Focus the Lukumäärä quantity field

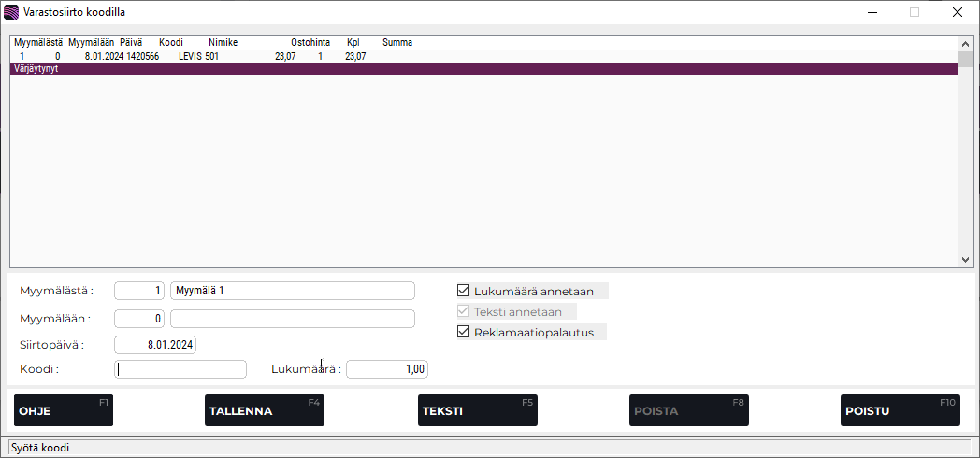386,369
